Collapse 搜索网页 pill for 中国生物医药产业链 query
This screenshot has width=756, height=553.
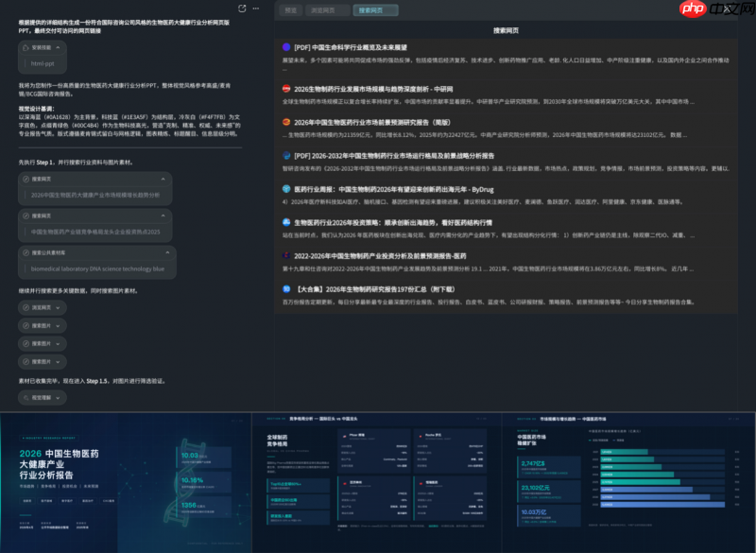click(x=163, y=216)
